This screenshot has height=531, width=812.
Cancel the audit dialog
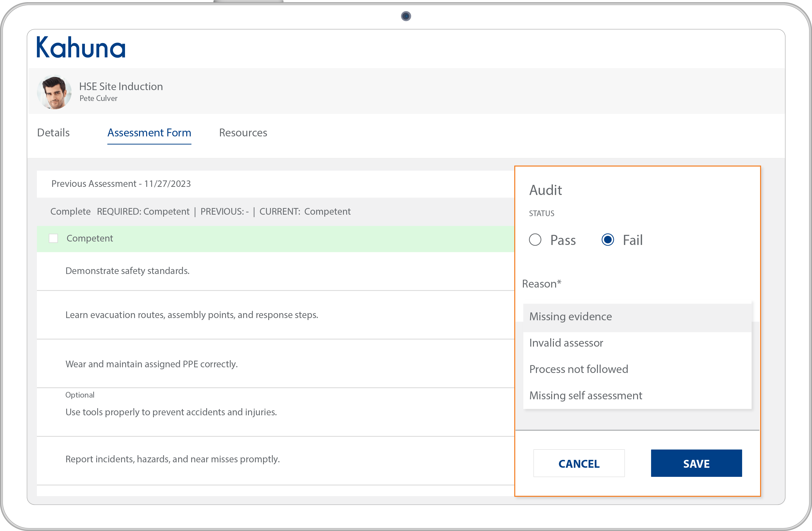pos(579,463)
